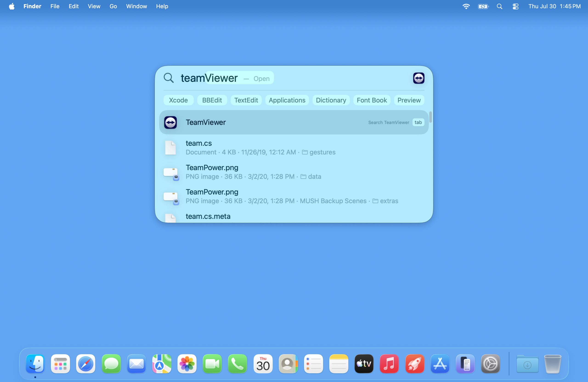Filter results by Preview
588x382 pixels.
pyautogui.click(x=409, y=100)
